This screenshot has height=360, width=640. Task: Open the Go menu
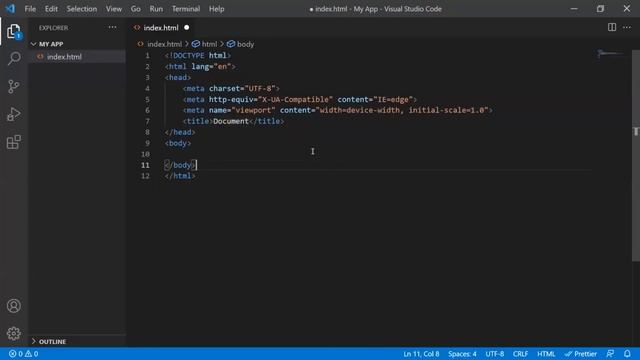point(136,9)
